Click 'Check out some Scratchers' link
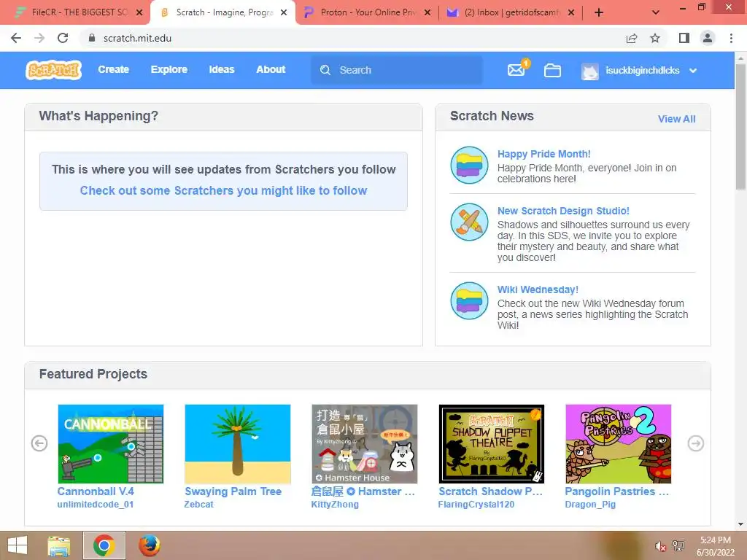The image size is (747, 560). pos(223,190)
